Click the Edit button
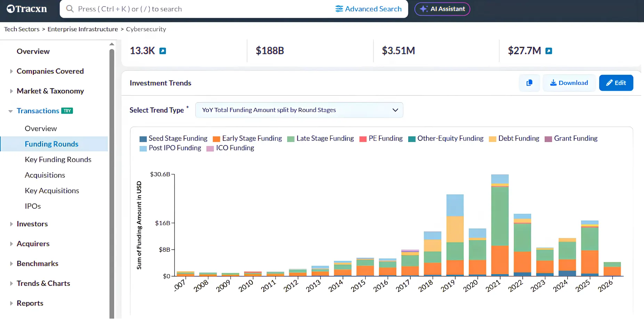Screen dimensions: 644x320 tap(616, 83)
